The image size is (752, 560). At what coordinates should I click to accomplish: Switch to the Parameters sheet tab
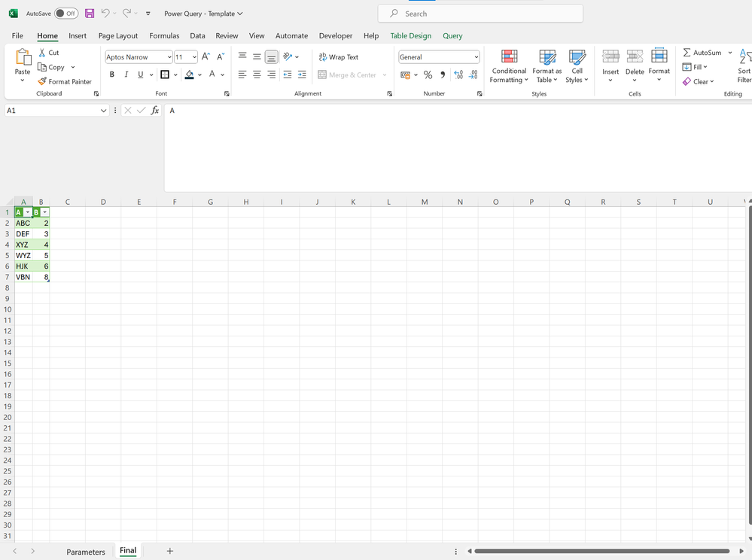(86, 552)
